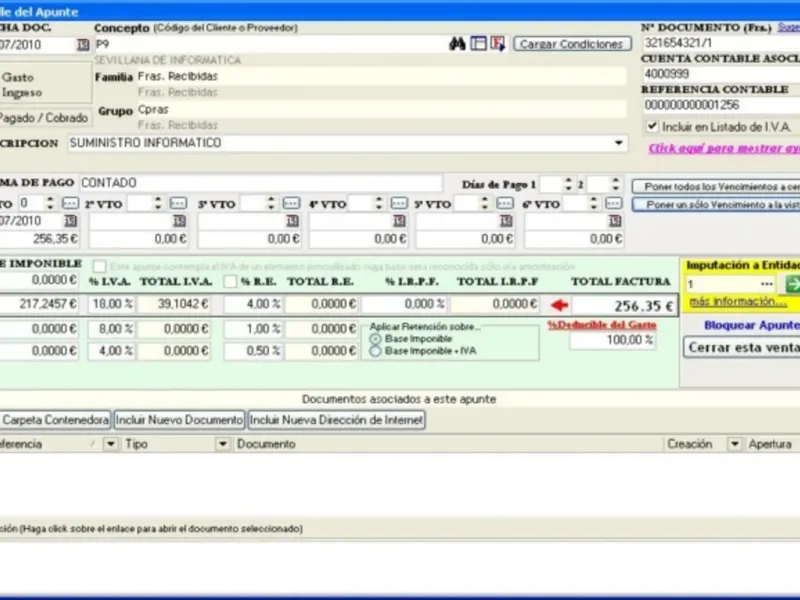
Task: Click Incluir Nueva Dirección de Internet button
Action: (336, 420)
